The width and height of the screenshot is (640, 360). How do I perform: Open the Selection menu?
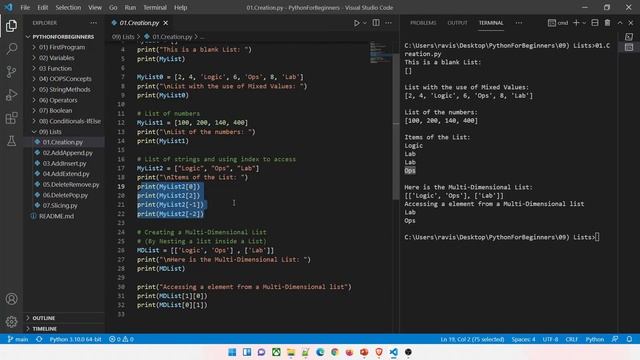68,7
